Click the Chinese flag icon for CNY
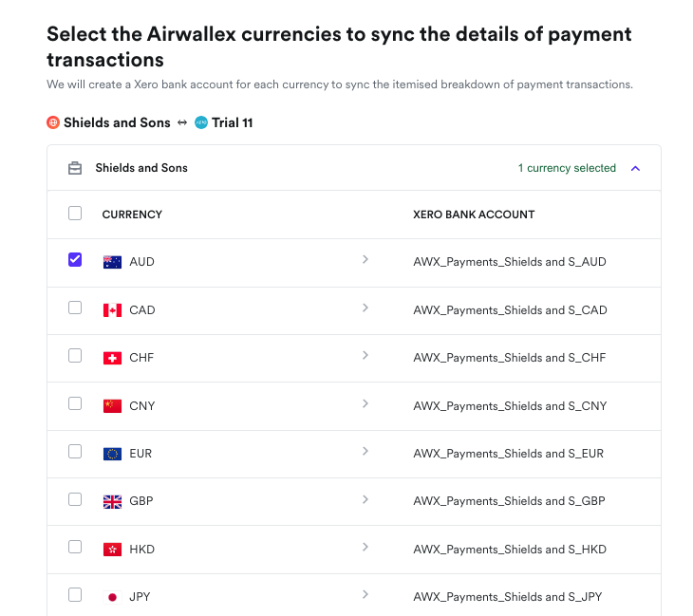Screen dimensions: 693x616 [x=112, y=406]
